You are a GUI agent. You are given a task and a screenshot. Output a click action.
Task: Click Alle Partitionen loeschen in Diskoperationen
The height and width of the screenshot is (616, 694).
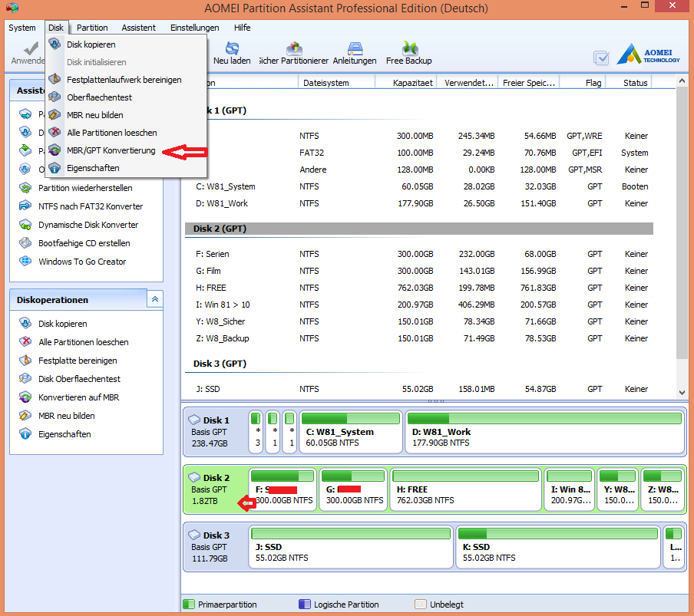[83, 342]
